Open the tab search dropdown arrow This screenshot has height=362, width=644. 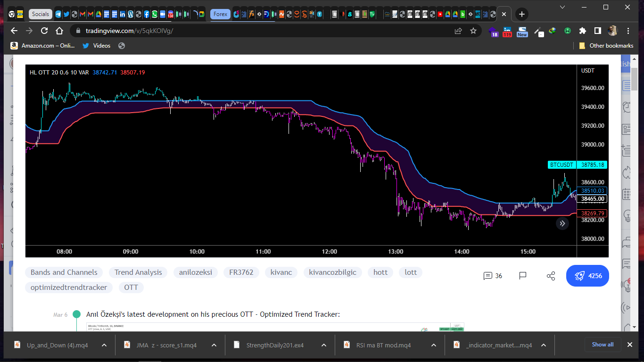pyautogui.click(x=562, y=7)
